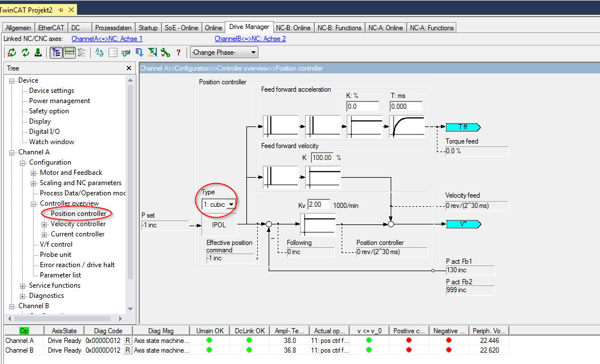Select Safety option in the tree
The image size is (600, 364).
pyautogui.click(x=49, y=111)
